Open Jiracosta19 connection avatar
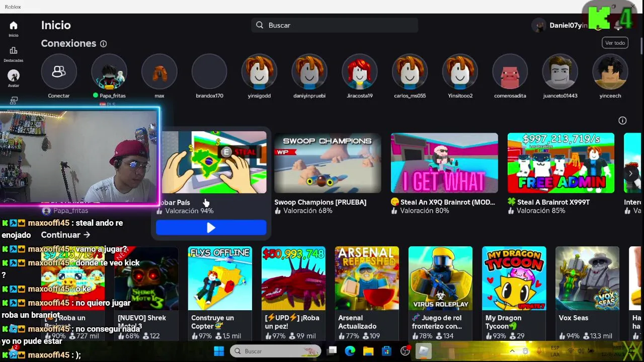 coord(360,72)
